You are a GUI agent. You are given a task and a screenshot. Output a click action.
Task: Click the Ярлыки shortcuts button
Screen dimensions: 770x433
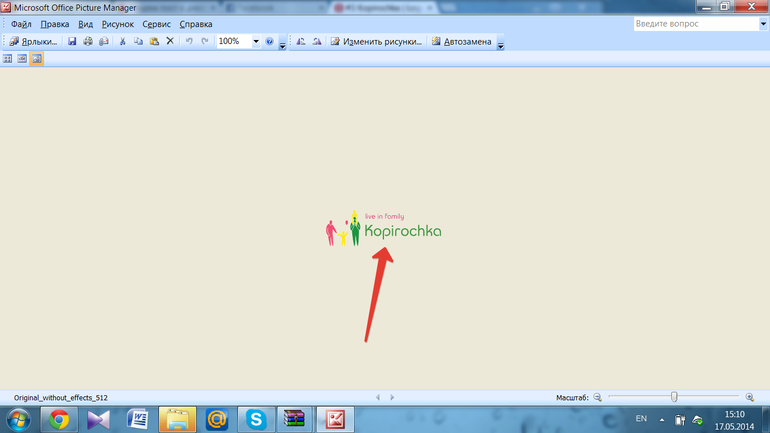33,42
